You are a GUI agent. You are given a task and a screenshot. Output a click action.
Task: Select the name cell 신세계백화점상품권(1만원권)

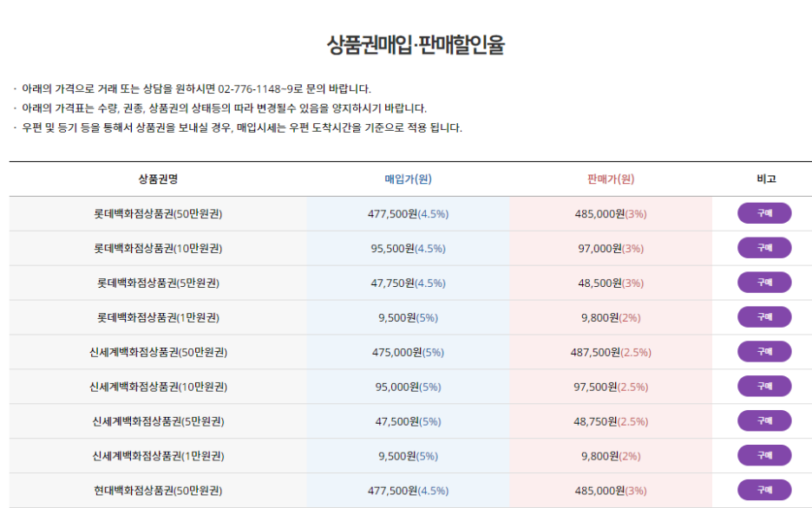pyautogui.click(x=158, y=456)
